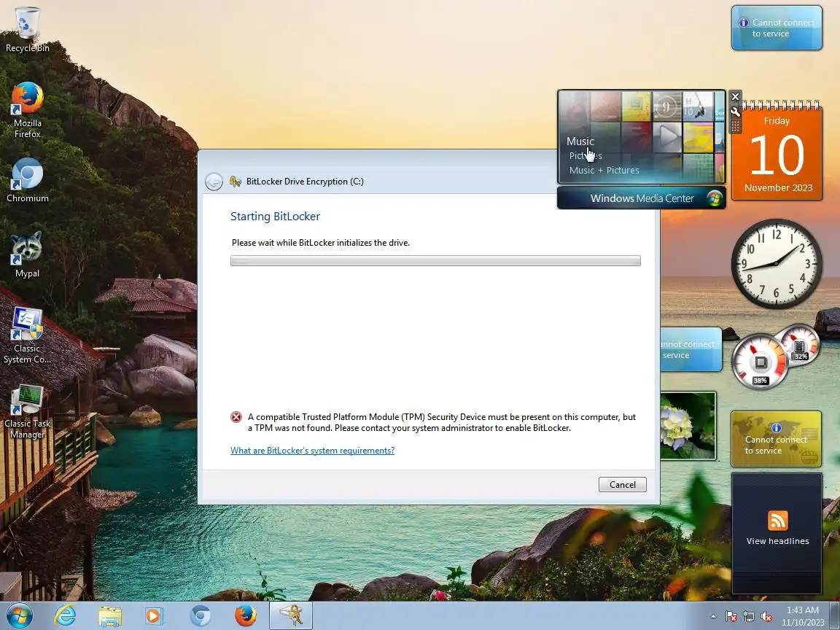Select Pictures in Media Center gadget
This screenshot has height=630, width=840.
586,156
